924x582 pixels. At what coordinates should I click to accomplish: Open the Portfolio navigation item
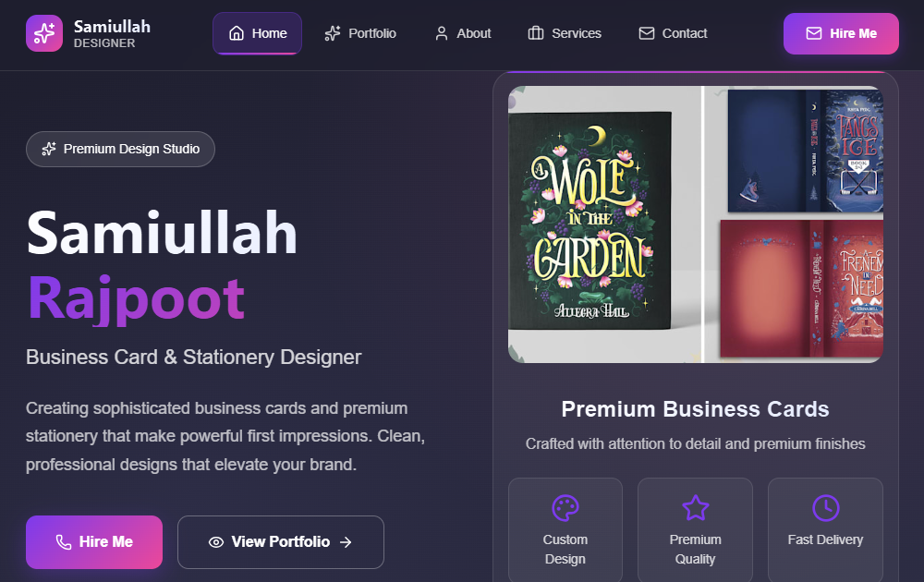click(x=360, y=33)
